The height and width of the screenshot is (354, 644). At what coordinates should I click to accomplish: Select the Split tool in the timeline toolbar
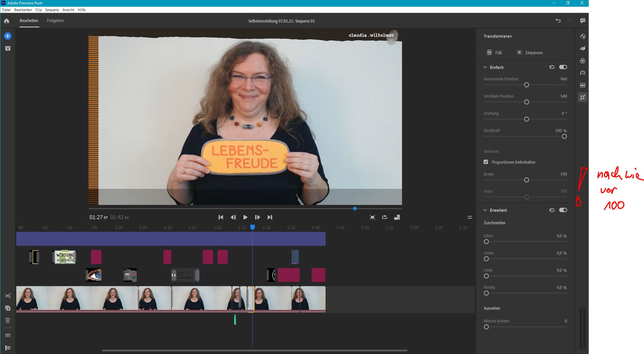8,296
